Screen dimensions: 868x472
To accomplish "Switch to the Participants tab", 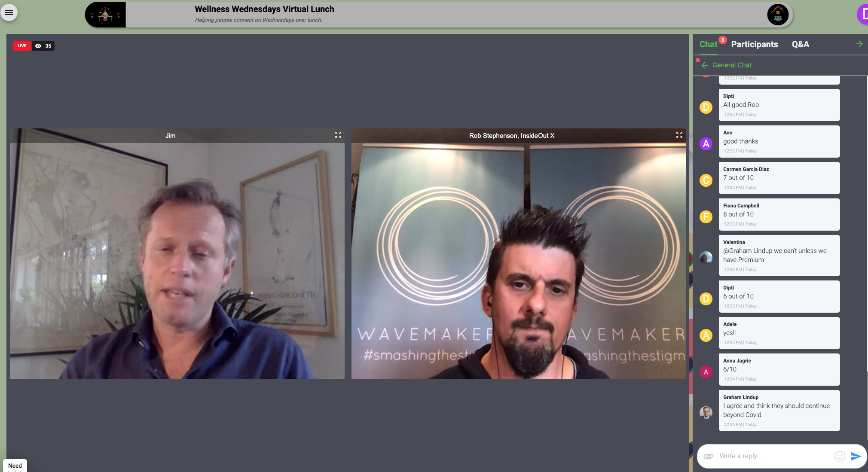I will 755,44.
